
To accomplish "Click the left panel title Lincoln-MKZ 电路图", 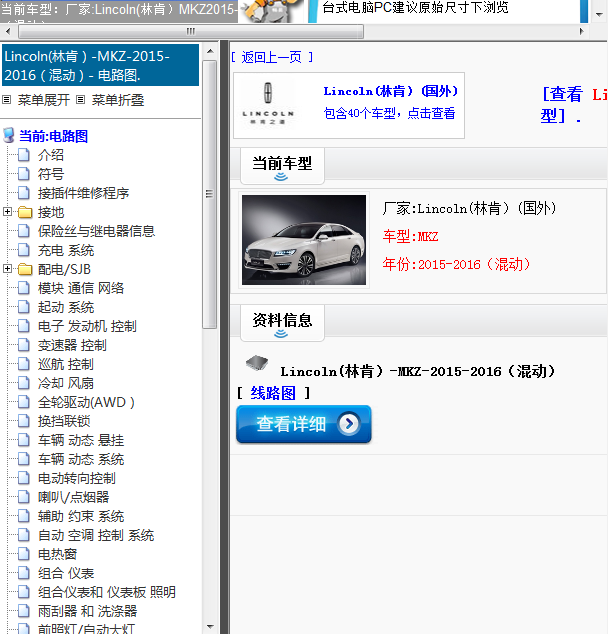I will click(100, 65).
